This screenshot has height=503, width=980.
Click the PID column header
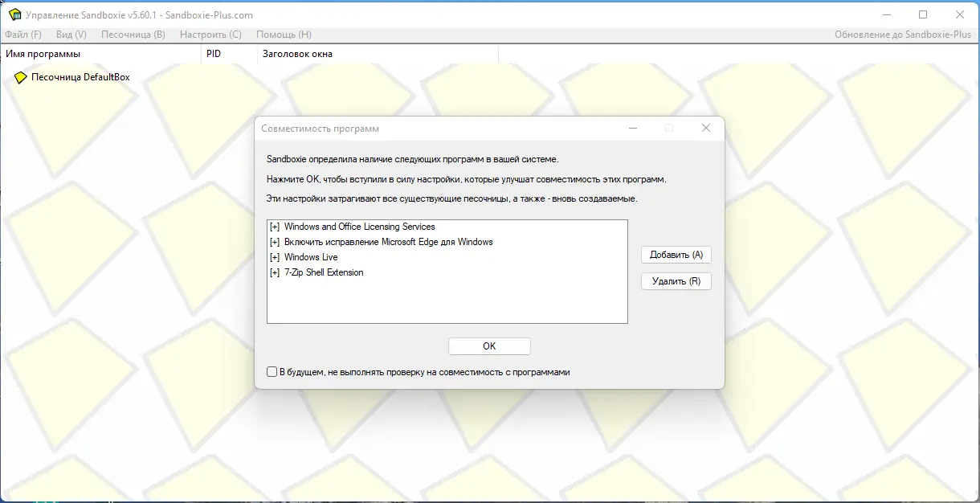click(229, 54)
